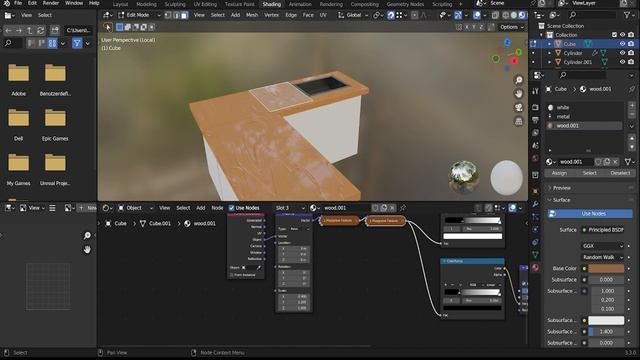Open the Slot 3 material slot dropdown
The height and width of the screenshot is (360, 640).
point(290,208)
